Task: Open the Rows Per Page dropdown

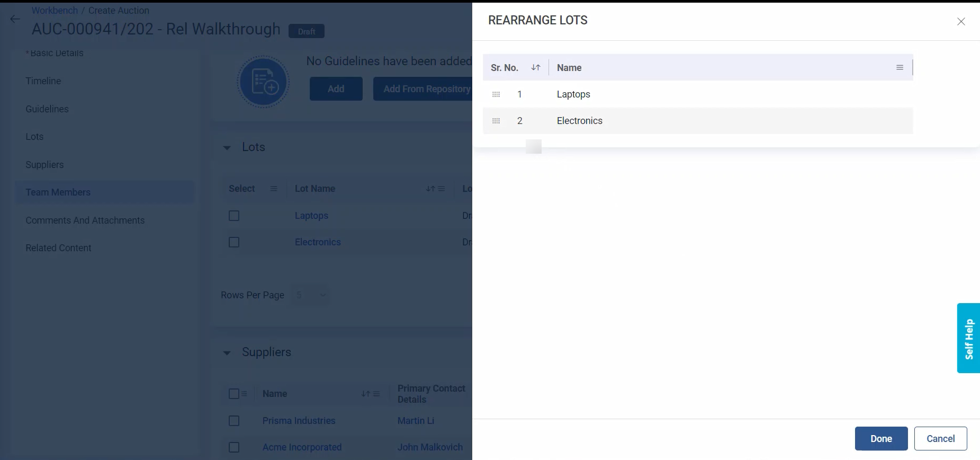Action: click(311, 295)
